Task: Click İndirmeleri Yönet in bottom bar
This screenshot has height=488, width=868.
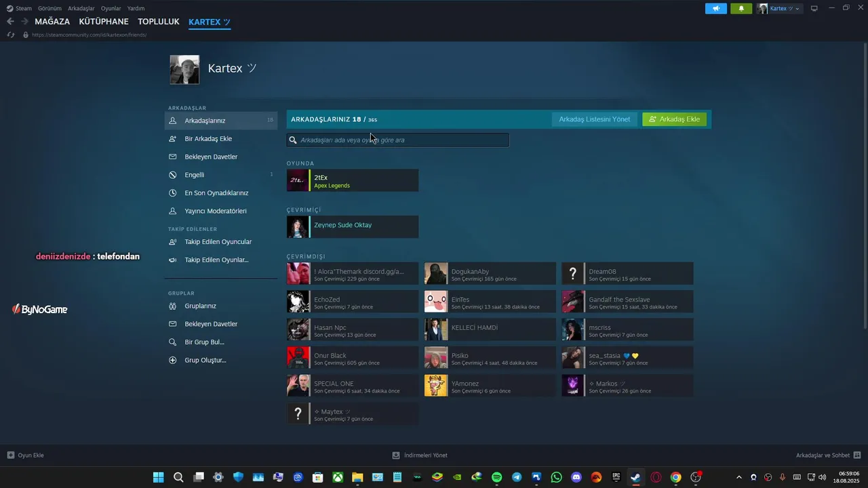Action: (x=420, y=455)
